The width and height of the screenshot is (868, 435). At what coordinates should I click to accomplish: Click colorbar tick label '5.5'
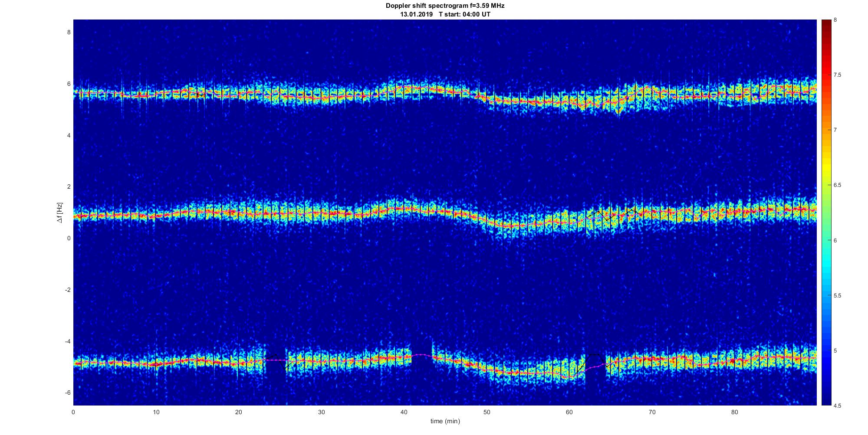click(x=838, y=296)
